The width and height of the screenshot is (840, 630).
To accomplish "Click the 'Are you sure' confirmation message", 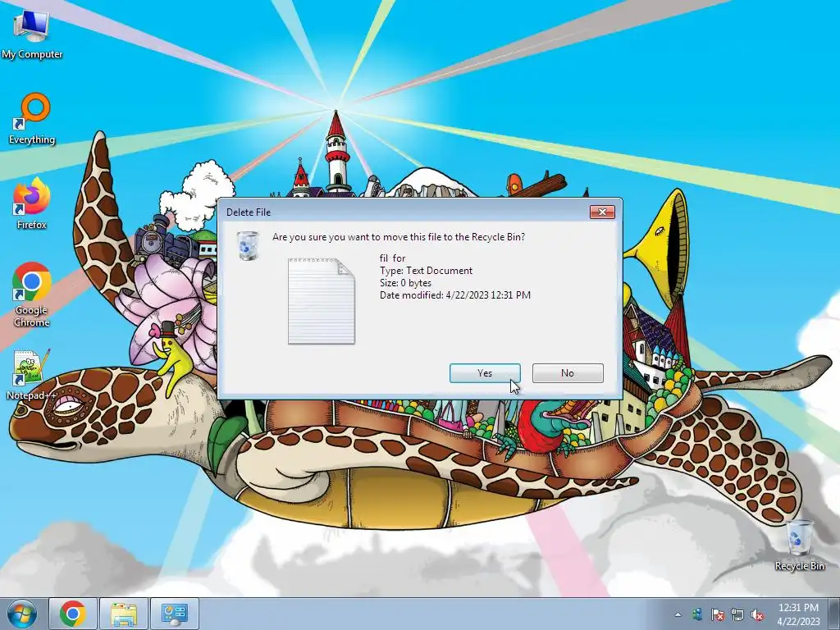I will click(x=399, y=237).
